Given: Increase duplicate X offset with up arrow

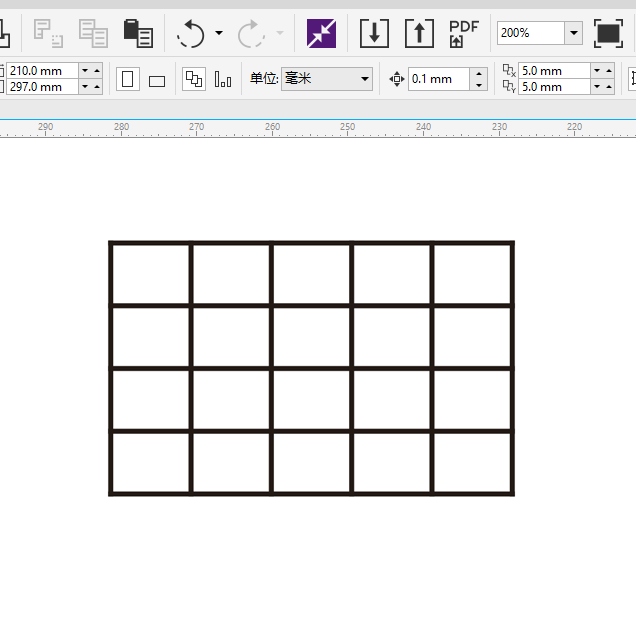Looking at the screenshot, I should (609, 71).
